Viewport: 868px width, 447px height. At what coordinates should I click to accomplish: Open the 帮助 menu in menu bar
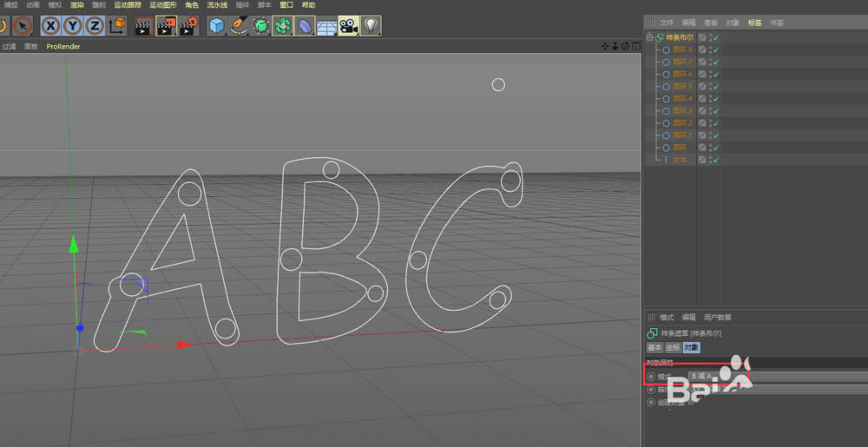tap(308, 5)
